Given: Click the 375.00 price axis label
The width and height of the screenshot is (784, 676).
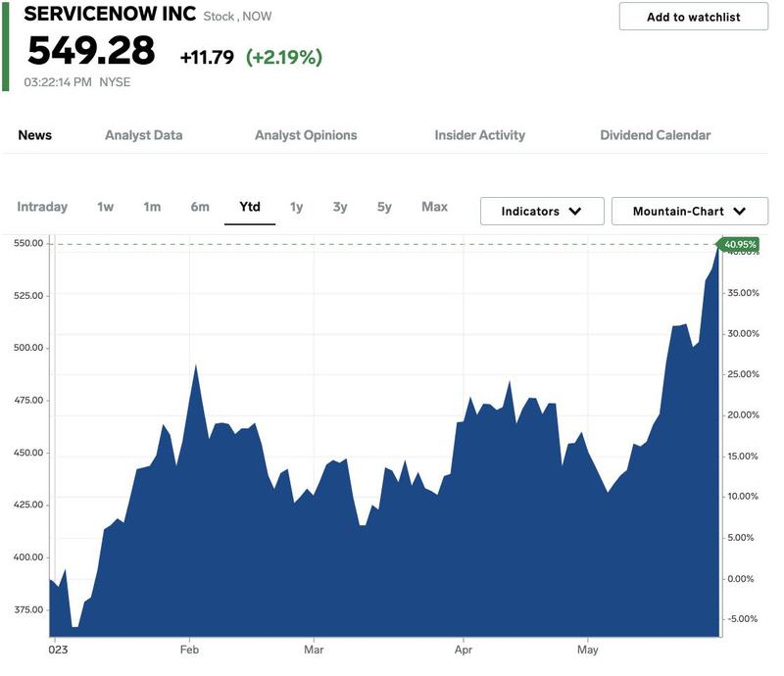Looking at the screenshot, I should (x=28, y=609).
